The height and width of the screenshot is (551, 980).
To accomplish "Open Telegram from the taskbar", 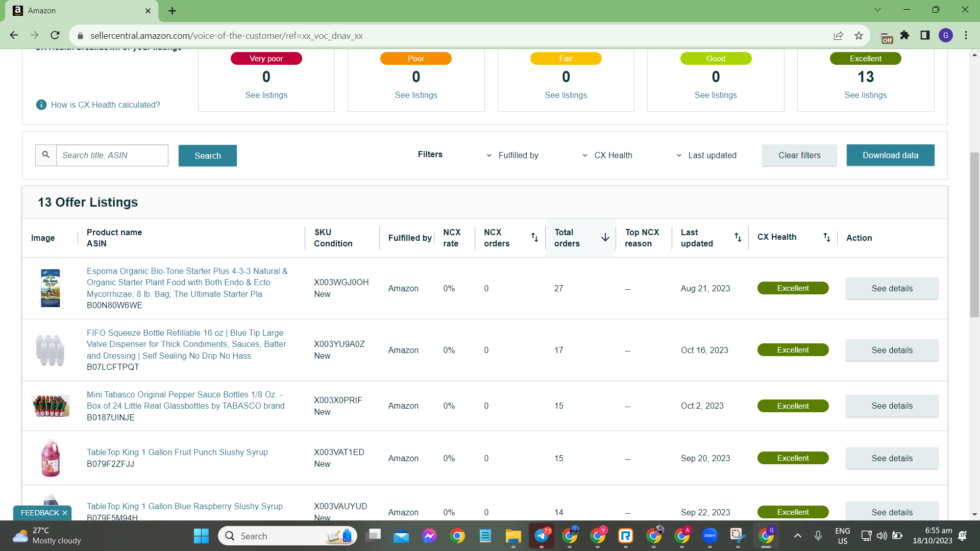I will (542, 536).
